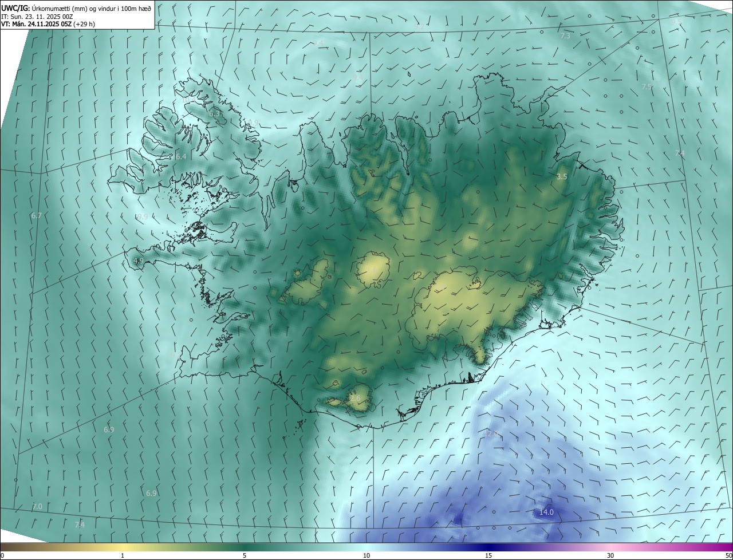Click the 7.3 value on the map
The image size is (733, 560).
[x=565, y=36]
